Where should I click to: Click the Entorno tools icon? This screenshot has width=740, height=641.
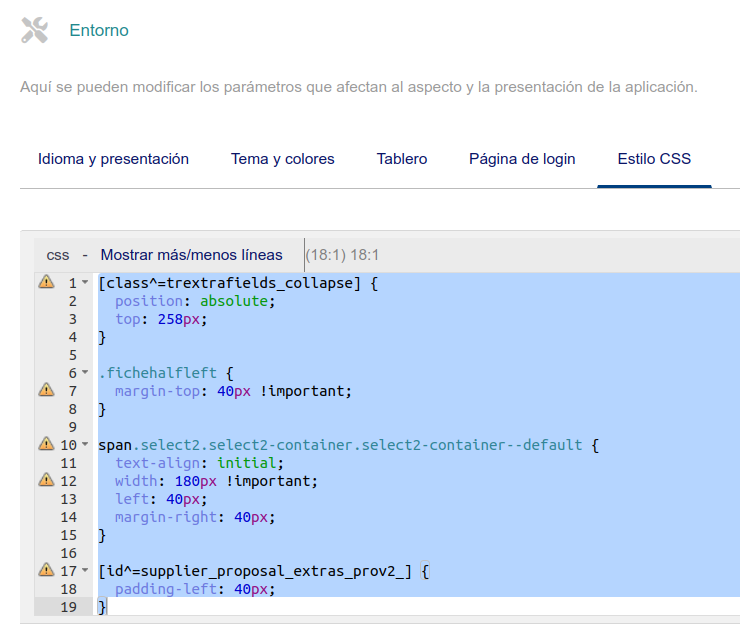(x=34, y=30)
